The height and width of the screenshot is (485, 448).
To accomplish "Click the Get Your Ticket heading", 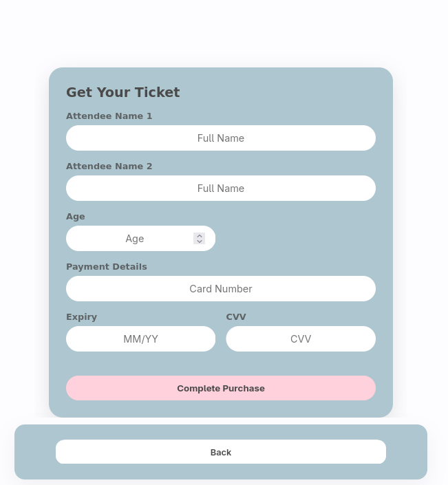I will click(122, 92).
